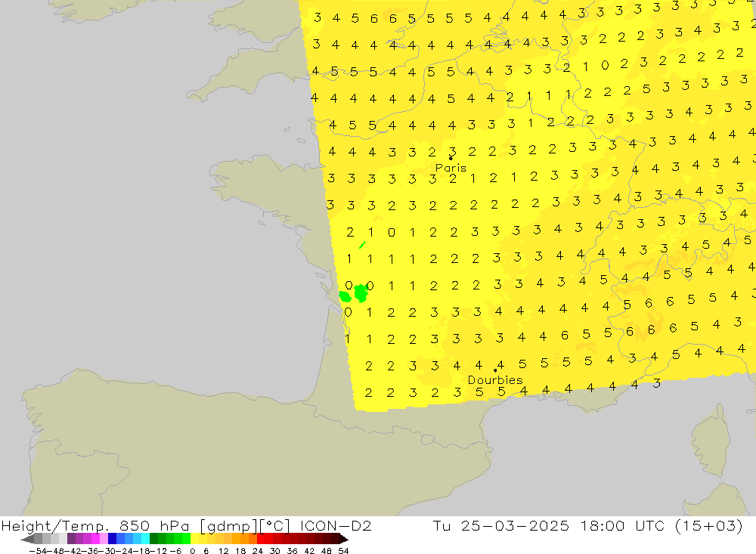The image size is (756, 554).
Task: Click the '-30' legend label
Action: pyautogui.click(x=107, y=551)
